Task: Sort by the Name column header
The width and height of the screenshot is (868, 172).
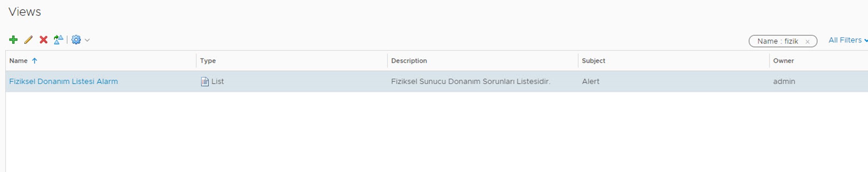Action: pos(19,61)
